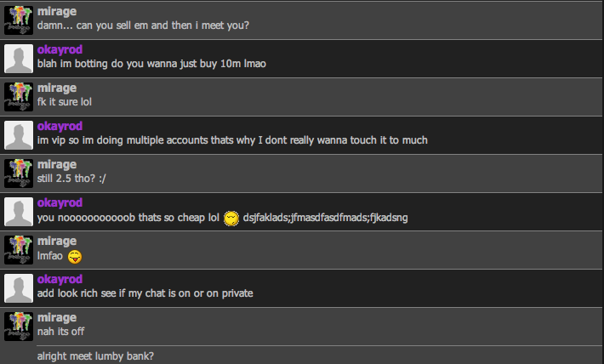Open okayrod username above "add look rich" message
604x364 pixels.
(x=60, y=279)
